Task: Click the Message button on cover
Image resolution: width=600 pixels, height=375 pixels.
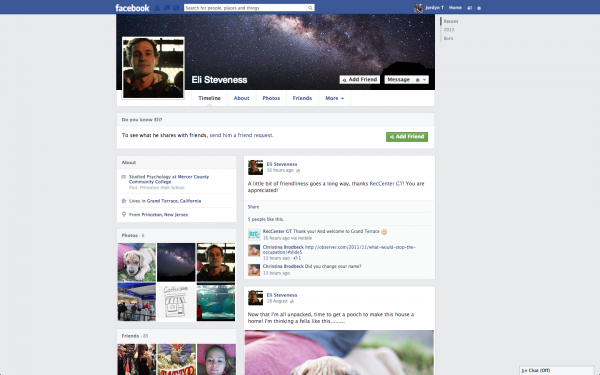Action: (x=399, y=80)
